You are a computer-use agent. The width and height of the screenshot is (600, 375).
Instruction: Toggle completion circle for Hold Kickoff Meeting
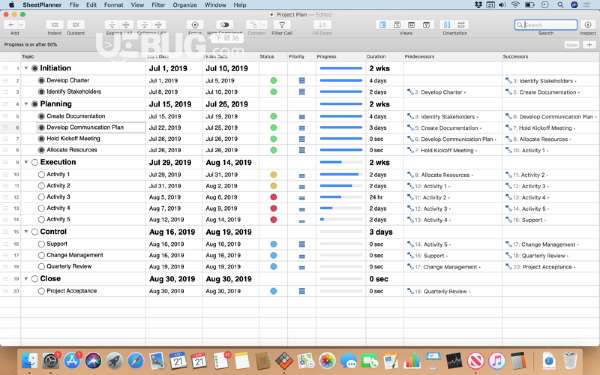[41, 139]
